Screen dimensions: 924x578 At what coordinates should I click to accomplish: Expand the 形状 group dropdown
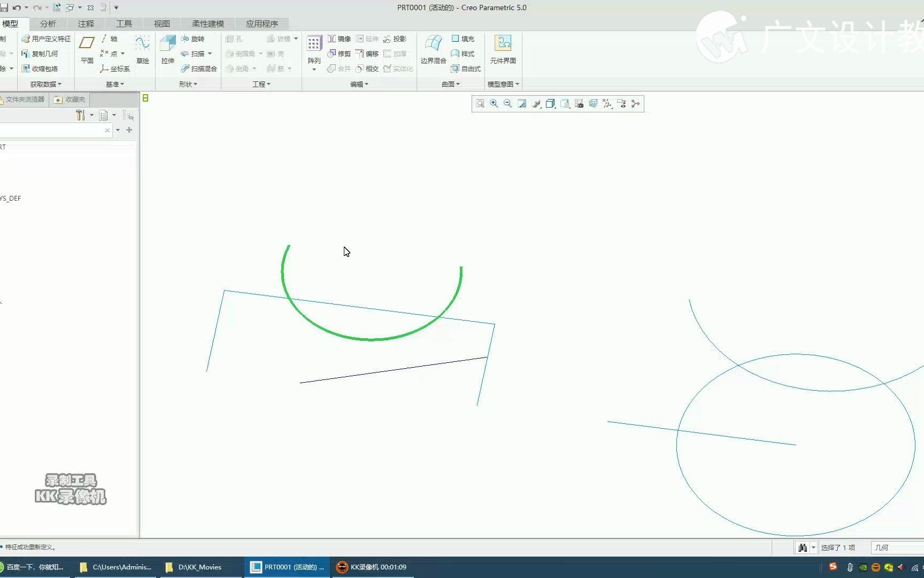[x=188, y=84]
